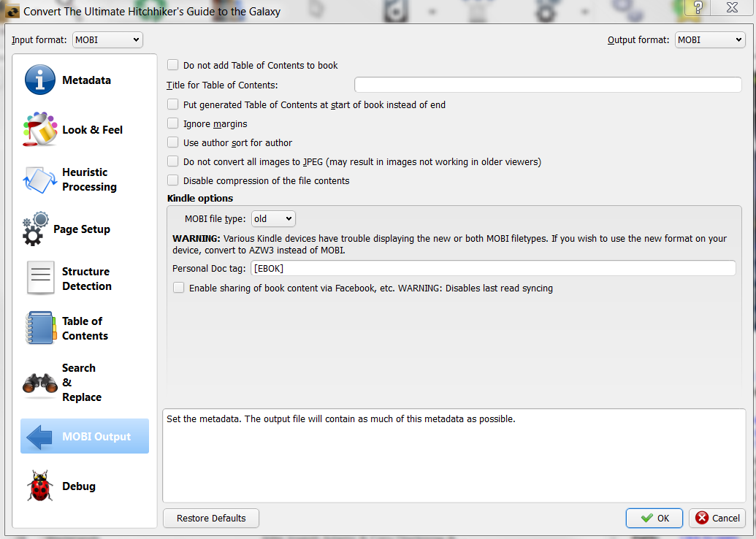Toggle the Ignore margins checkbox
756x539 pixels.
[172, 123]
